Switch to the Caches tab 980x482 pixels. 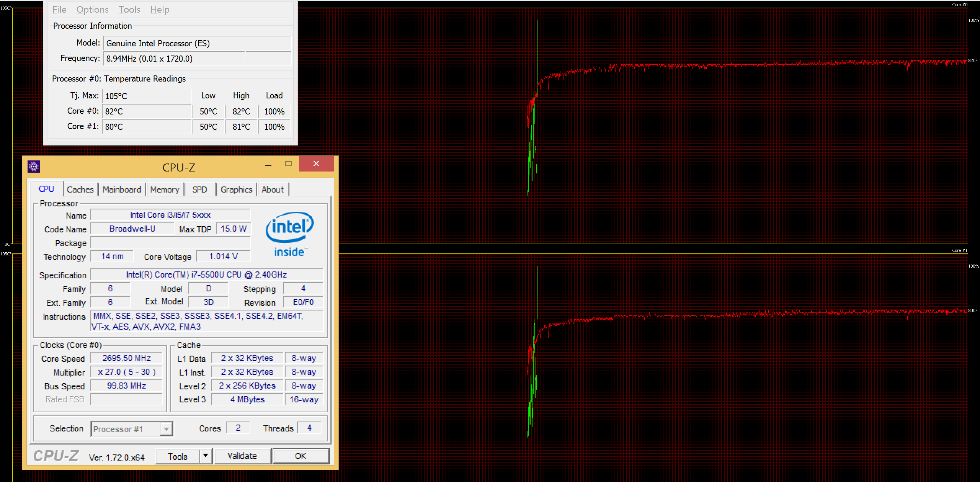pos(80,190)
